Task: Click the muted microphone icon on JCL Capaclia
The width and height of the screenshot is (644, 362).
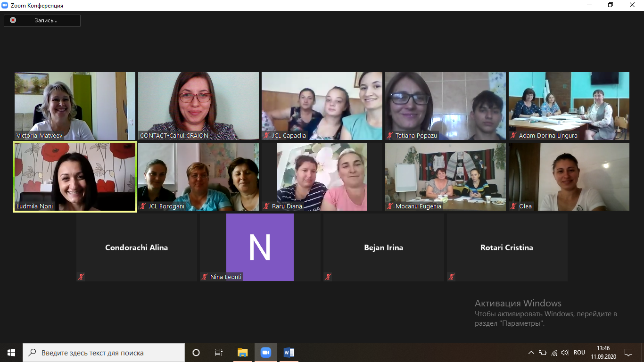Action: pos(266,136)
